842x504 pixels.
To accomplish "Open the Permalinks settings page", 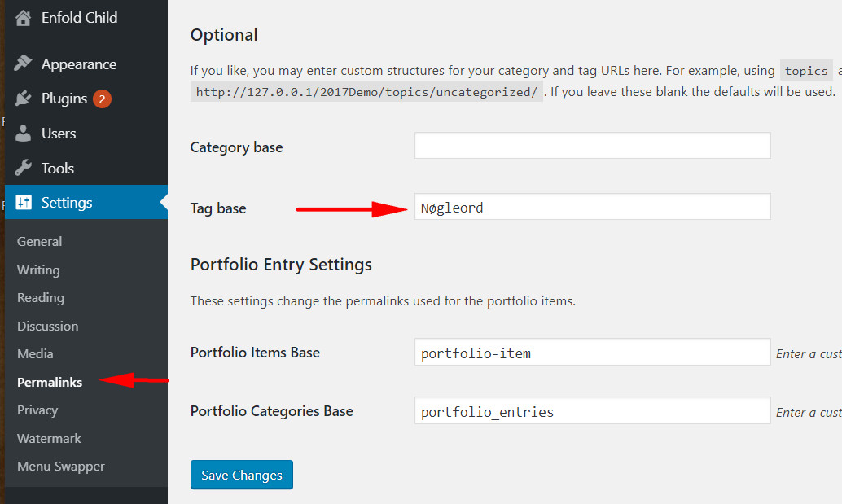I will [50, 382].
